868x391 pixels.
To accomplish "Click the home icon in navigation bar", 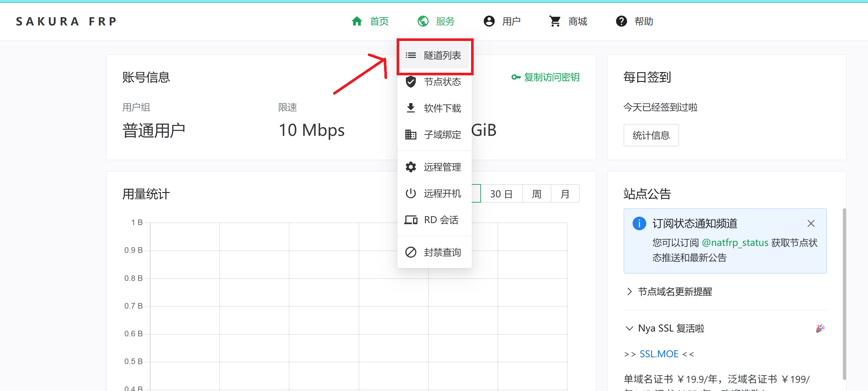I will [x=357, y=21].
